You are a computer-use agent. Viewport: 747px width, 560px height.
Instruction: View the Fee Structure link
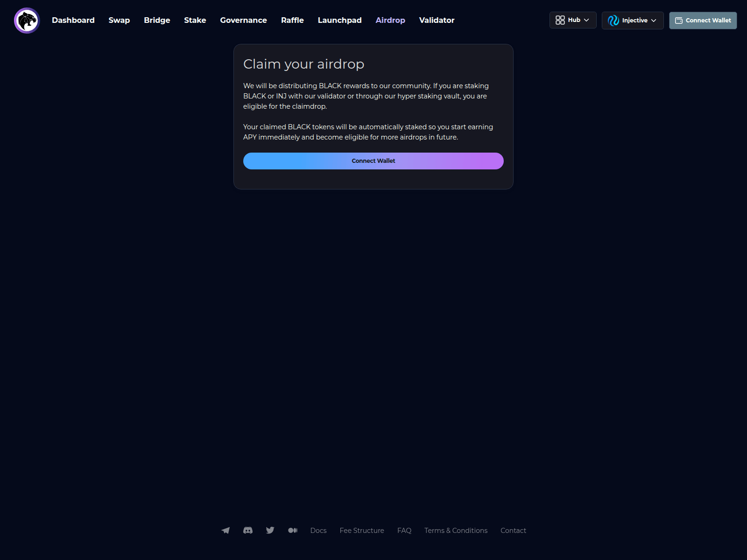coord(362,531)
